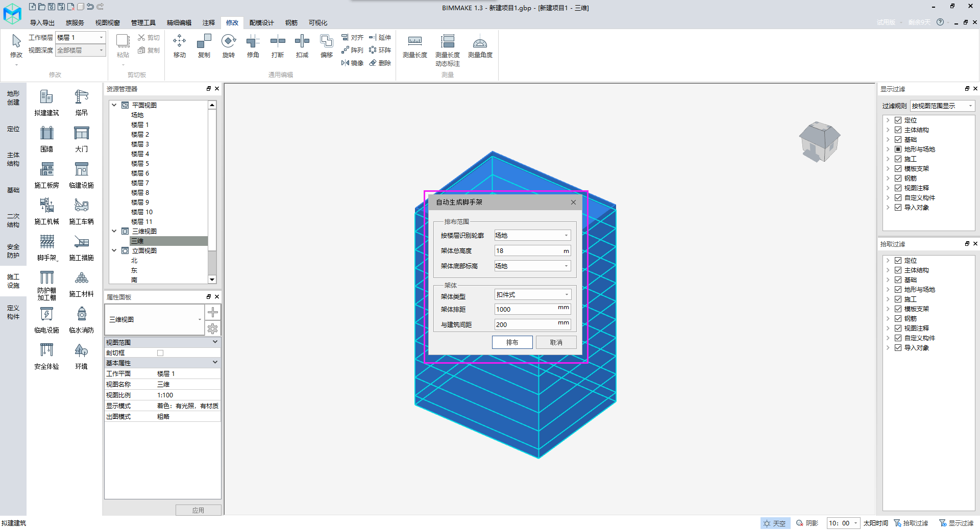
Task: Open the 视图视窗 ribbon tab
Action: (107, 23)
